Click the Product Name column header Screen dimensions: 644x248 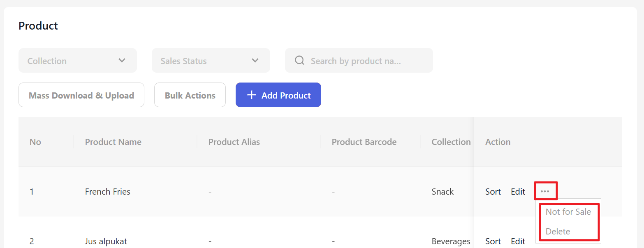point(113,142)
